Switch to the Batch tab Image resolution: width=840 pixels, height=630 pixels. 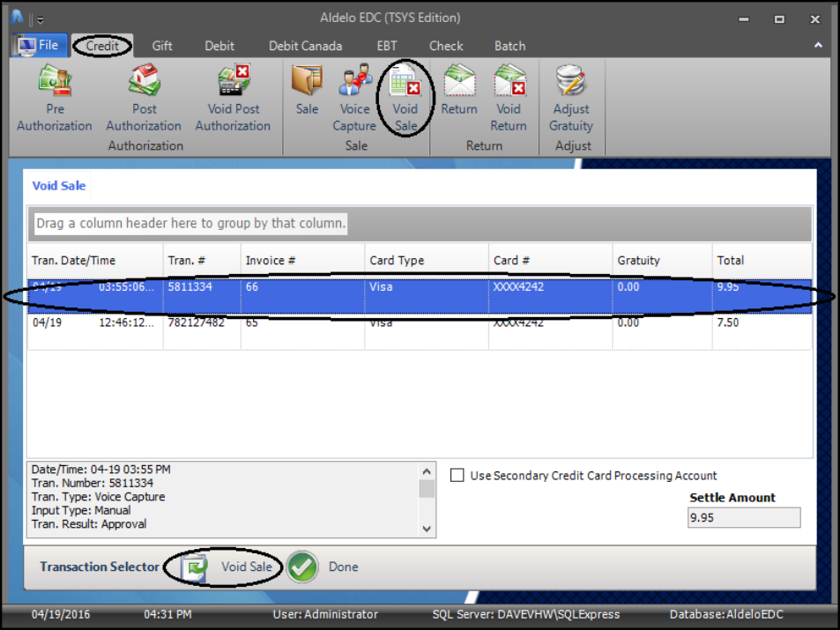click(x=510, y=46)
